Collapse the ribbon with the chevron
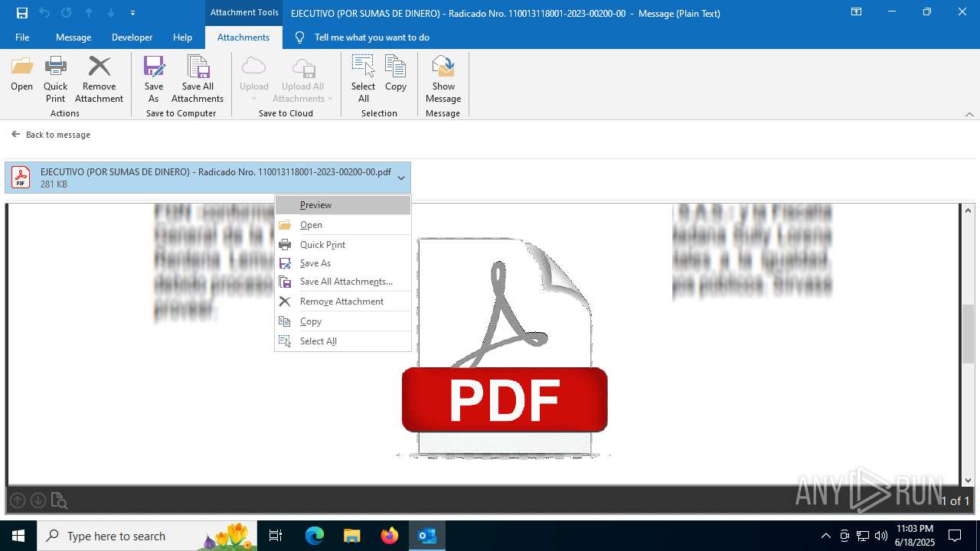Screen dimensions: 980x551 click(969, 114)
